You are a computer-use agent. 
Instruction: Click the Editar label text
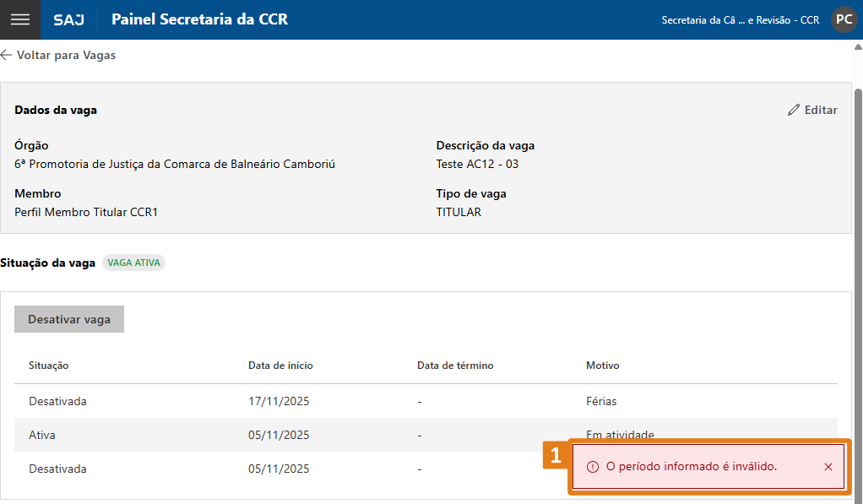[x=821, y=110]
